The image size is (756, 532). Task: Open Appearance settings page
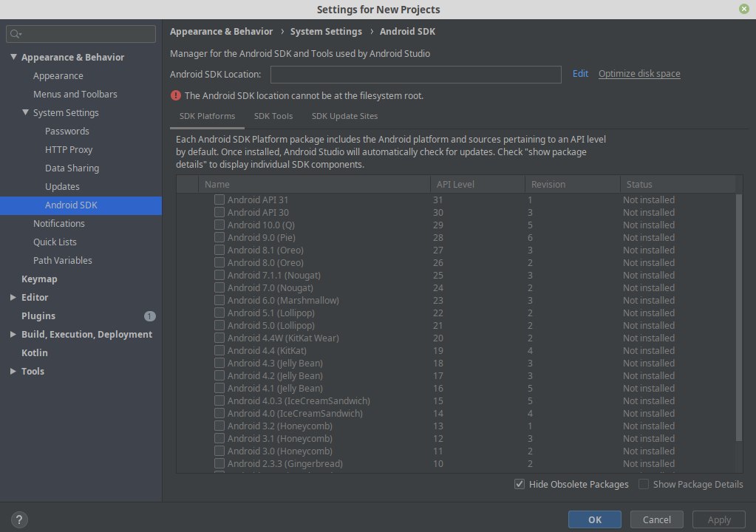coord(58,75)
